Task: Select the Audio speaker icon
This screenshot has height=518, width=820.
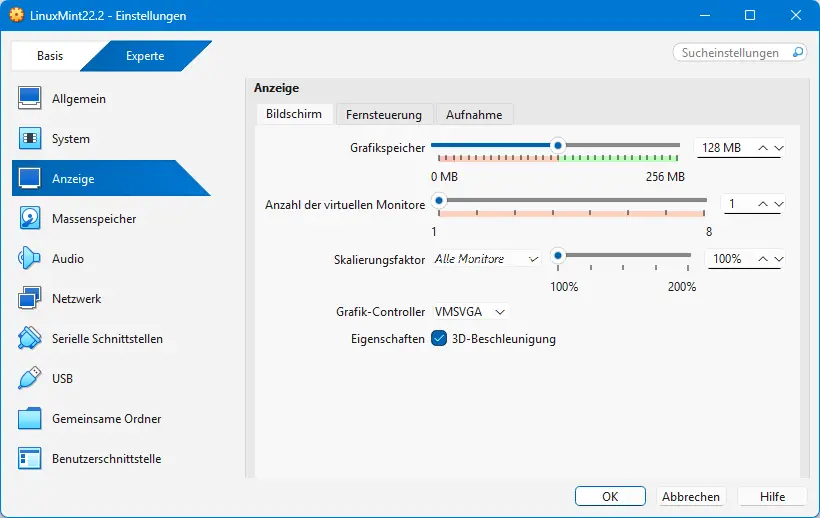Action: (x=30, y=259)
